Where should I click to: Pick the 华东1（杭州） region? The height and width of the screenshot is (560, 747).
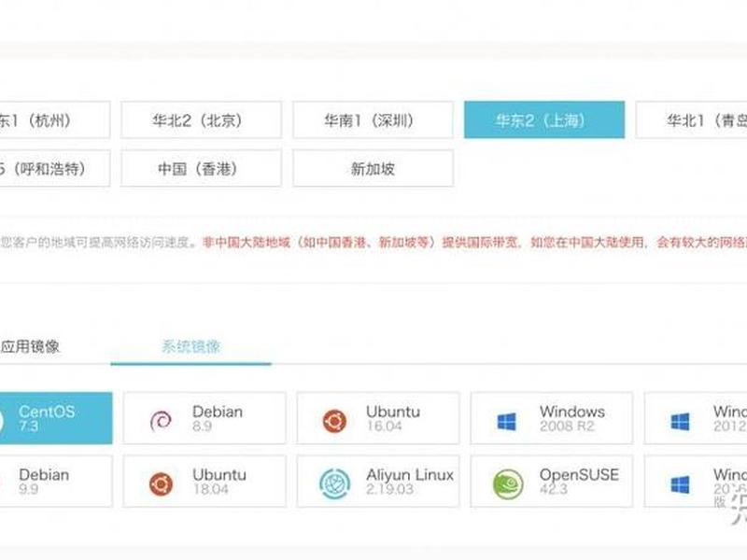[55, 120]
